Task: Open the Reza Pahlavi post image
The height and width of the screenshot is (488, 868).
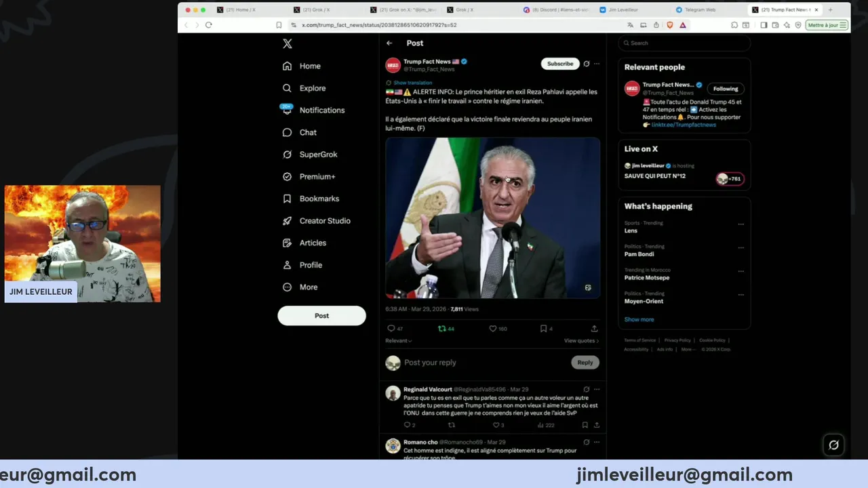Action: coord(493,218)
